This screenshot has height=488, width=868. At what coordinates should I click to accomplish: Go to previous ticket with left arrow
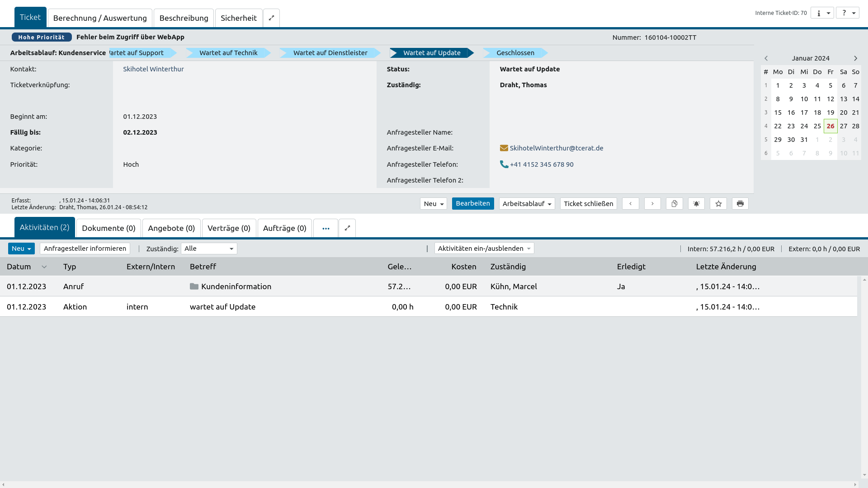(x=630, y=204)
